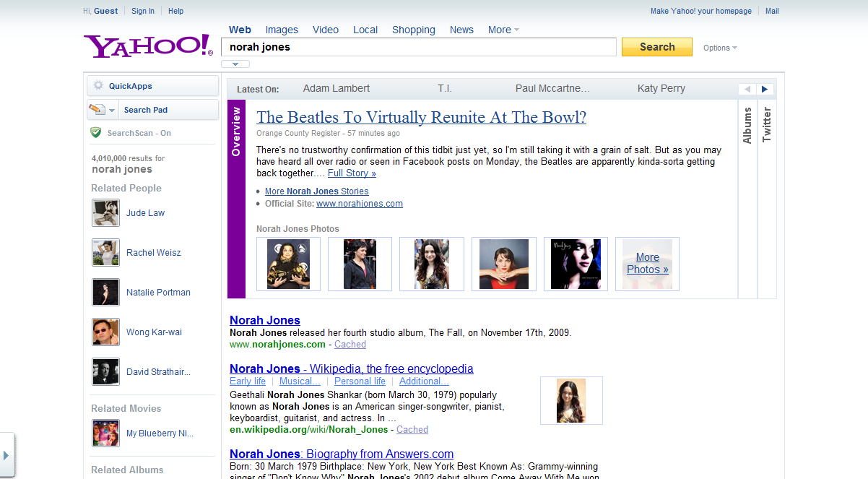Click the SearchScan green shield icon

(x=95, y=133)
